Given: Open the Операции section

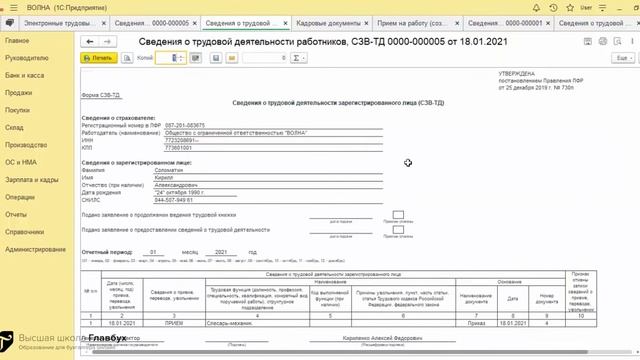Looking at the screenshot, I should click(20, 197).
